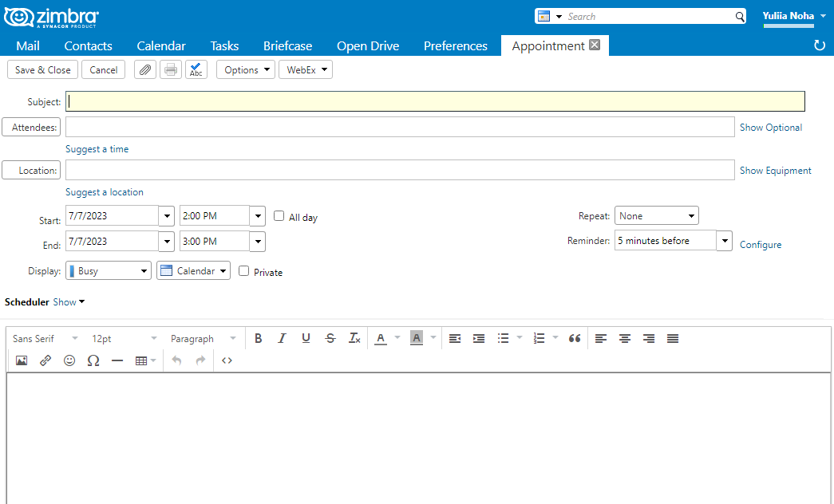Viewport: 834px width, 504px height.
Task: Click the Save & Close button
Action: [42, 69]
